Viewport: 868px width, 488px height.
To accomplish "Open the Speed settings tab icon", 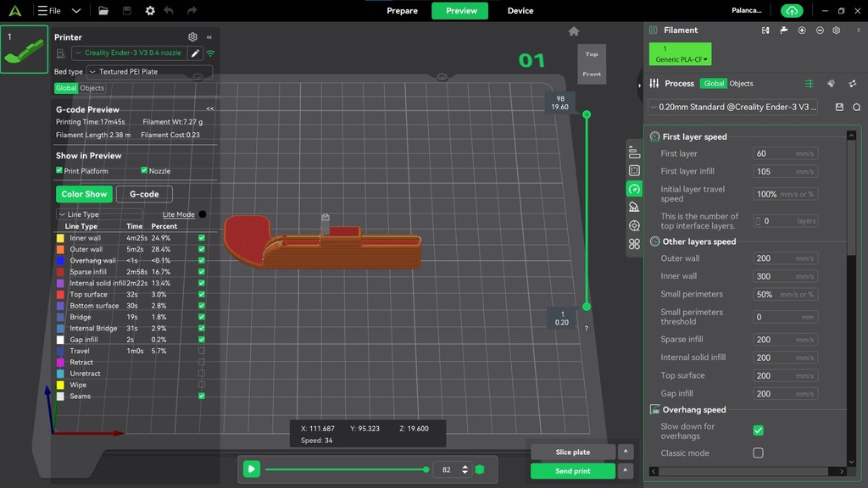I will [x=634, y=189].
